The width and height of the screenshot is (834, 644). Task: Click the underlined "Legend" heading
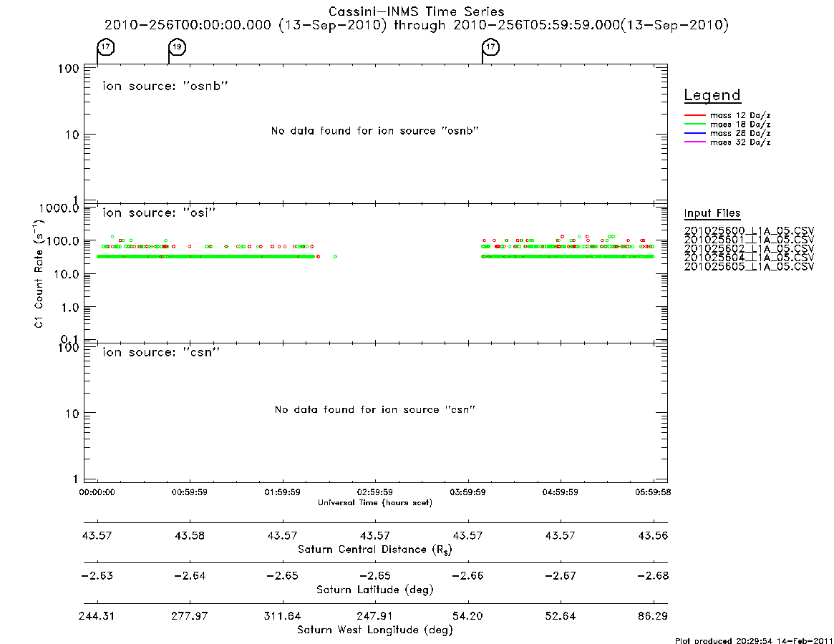[712, 96]
